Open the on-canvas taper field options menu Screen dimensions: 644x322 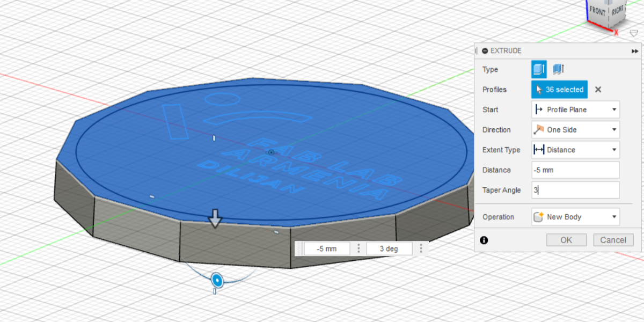click(421, 248)
